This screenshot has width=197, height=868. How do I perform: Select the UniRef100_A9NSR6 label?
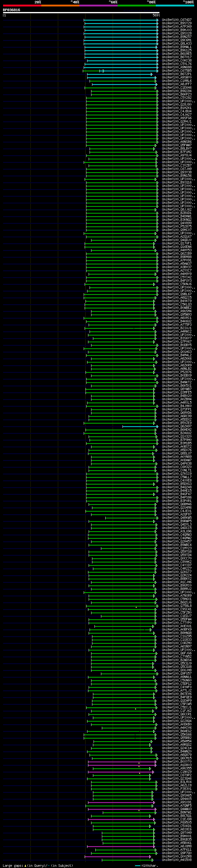point(176,142)
